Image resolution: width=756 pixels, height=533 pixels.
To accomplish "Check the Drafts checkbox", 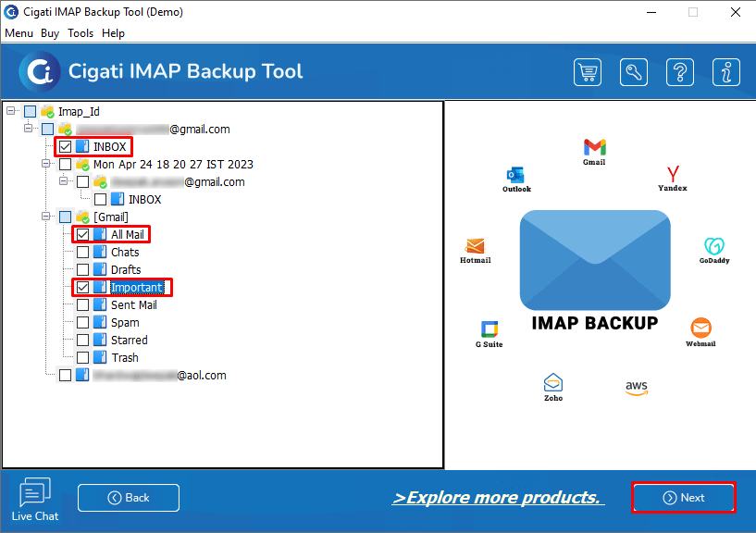I will [x=83, y=269].
